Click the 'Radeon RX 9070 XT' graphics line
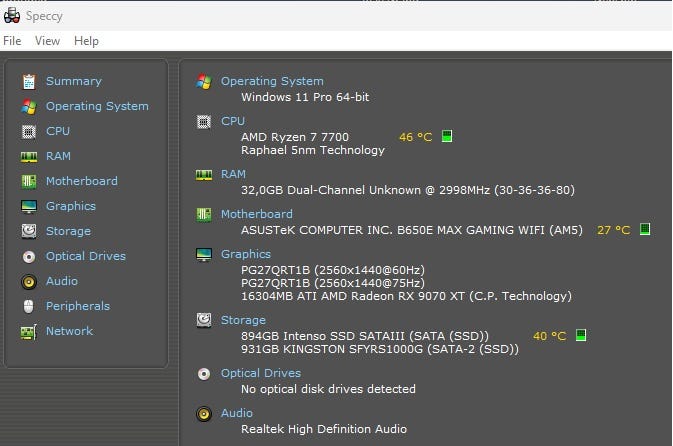This screenshot has width=673, height=446. (406, 296)
